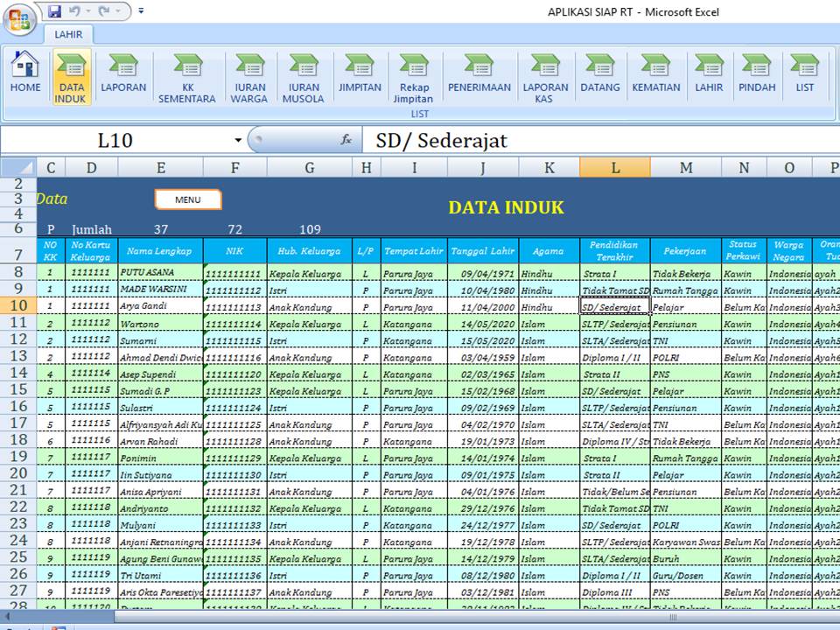Image resolution: width=840 pixels, height=630 pixels.
Task: Open KK SEMENTARA ribbon icon
Action: click(187, 77)
